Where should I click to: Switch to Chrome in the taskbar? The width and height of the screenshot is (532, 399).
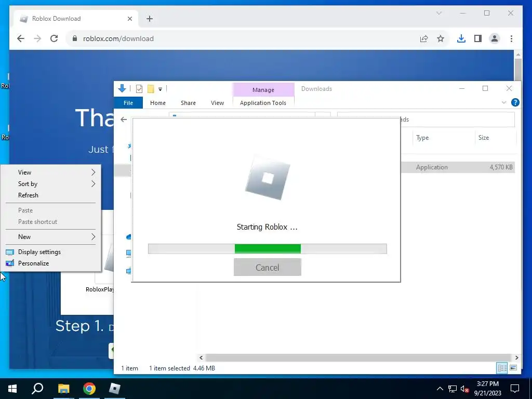[x=89, y=389]
